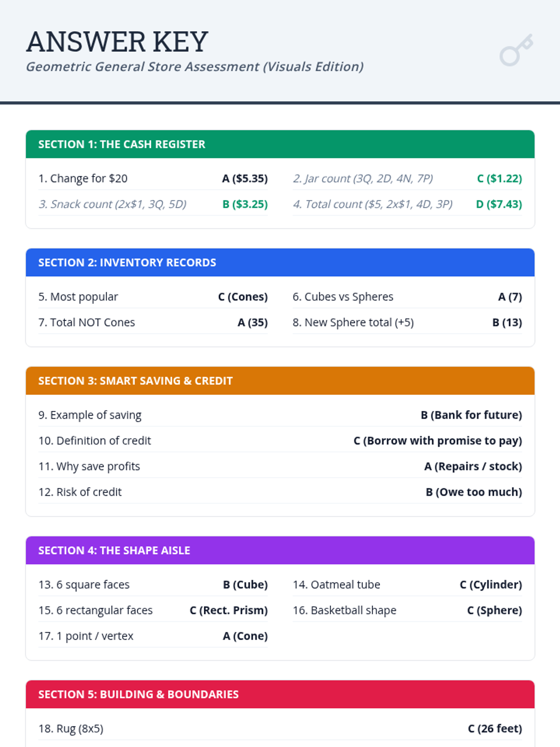560x747 pixels.
Task: Click answer A ($5.35) for question 1
Action: 245,178
